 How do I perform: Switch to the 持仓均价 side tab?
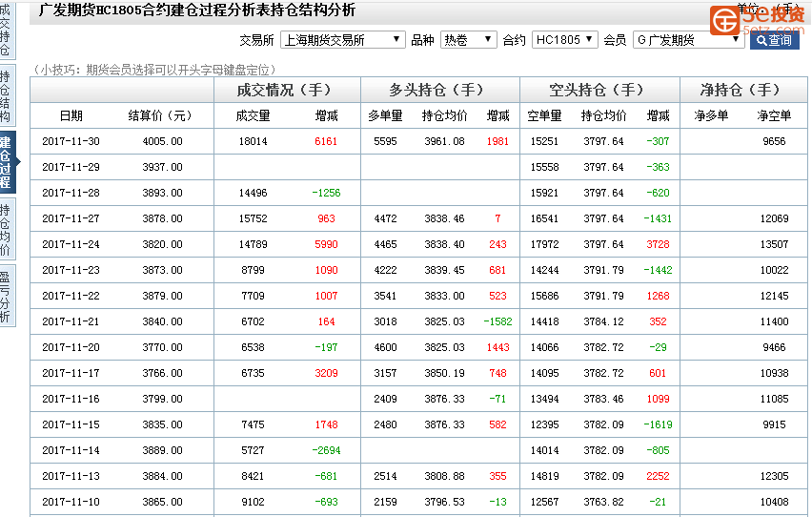(6, 229)
